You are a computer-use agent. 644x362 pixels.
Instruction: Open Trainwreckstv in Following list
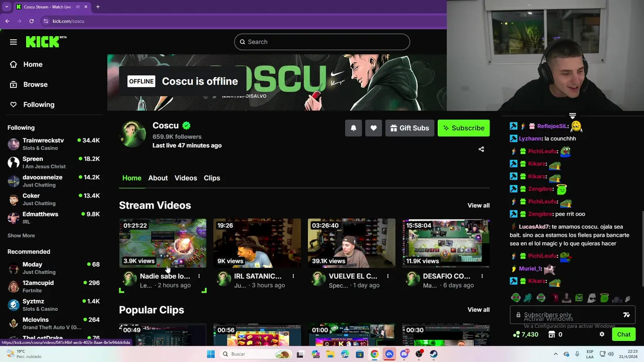pyautogui.click(x=53, y=144)
